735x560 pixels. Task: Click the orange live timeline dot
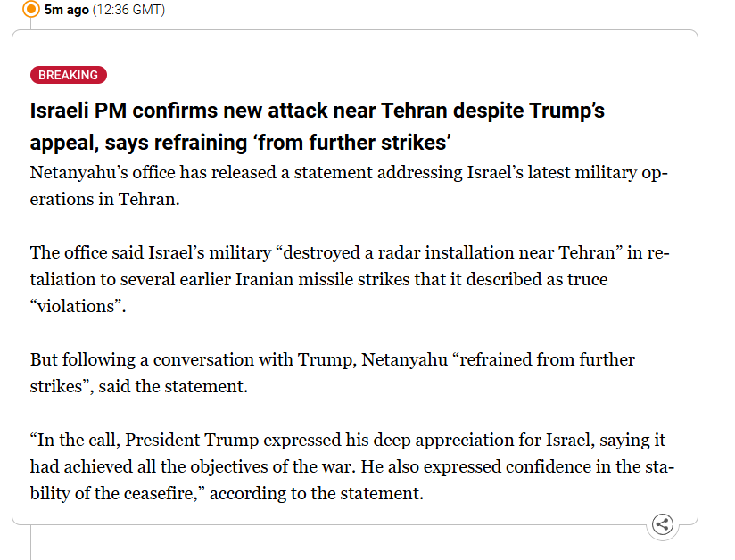(31, 9)
